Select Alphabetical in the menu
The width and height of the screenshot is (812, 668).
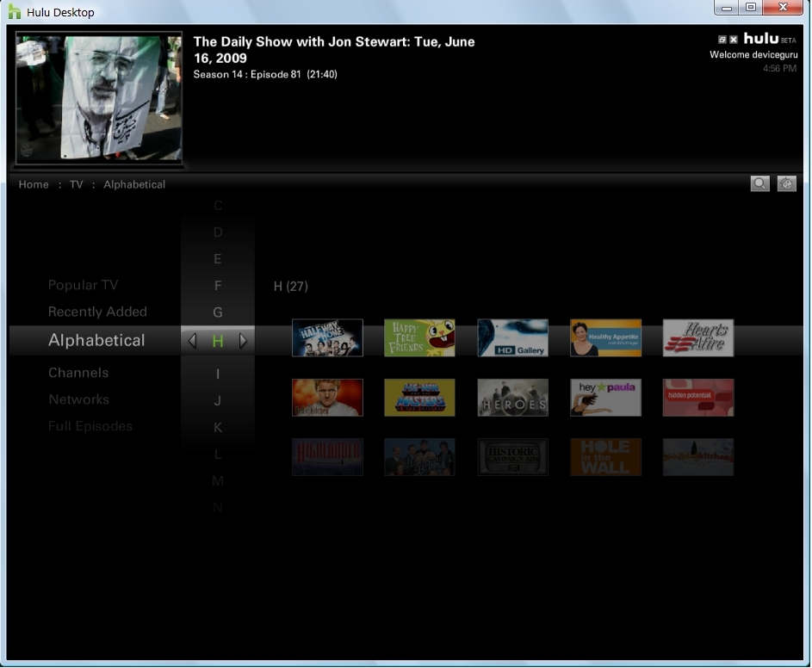click(96, 340)
